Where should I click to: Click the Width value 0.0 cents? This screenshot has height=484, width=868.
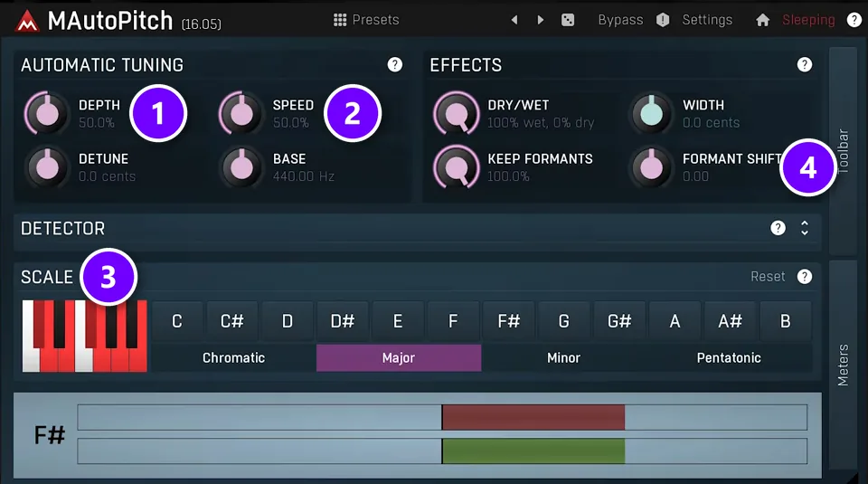(711, 122)
